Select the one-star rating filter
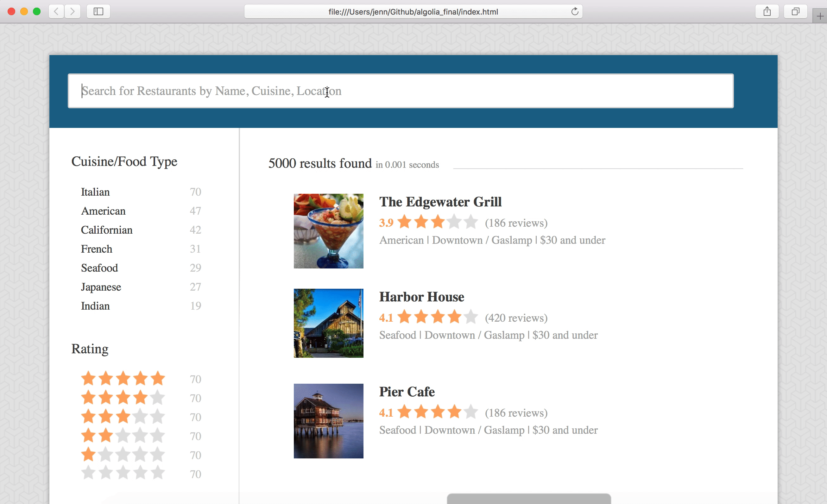Screen dimensions: 827x504 123,455
